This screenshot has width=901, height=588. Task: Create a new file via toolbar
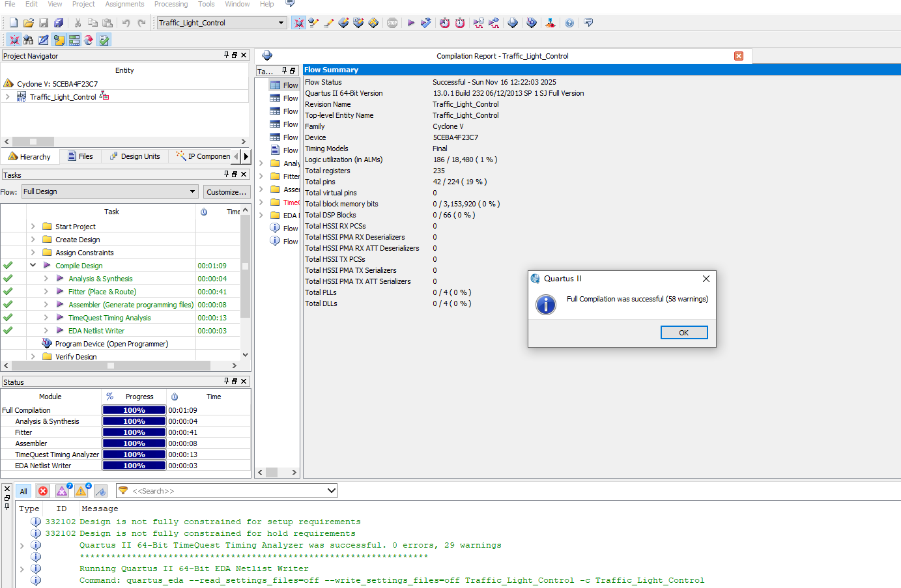coord(13,23)
